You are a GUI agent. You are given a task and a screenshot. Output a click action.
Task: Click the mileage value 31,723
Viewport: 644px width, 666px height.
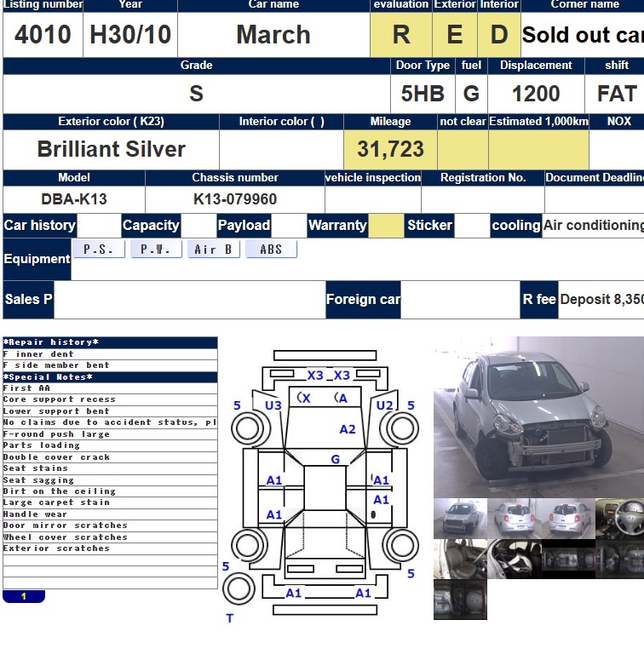point(390,149)
